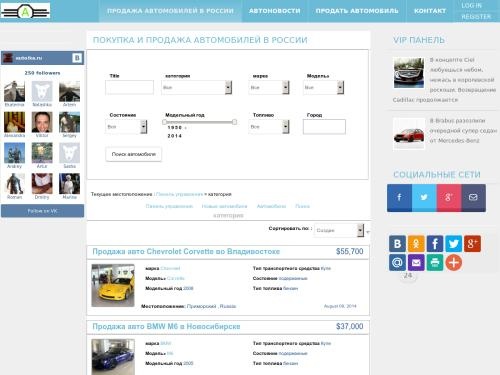This screenshot has width=500, height=375.
Task: Open the категория dropdown
Action: [x=197, y=87]
